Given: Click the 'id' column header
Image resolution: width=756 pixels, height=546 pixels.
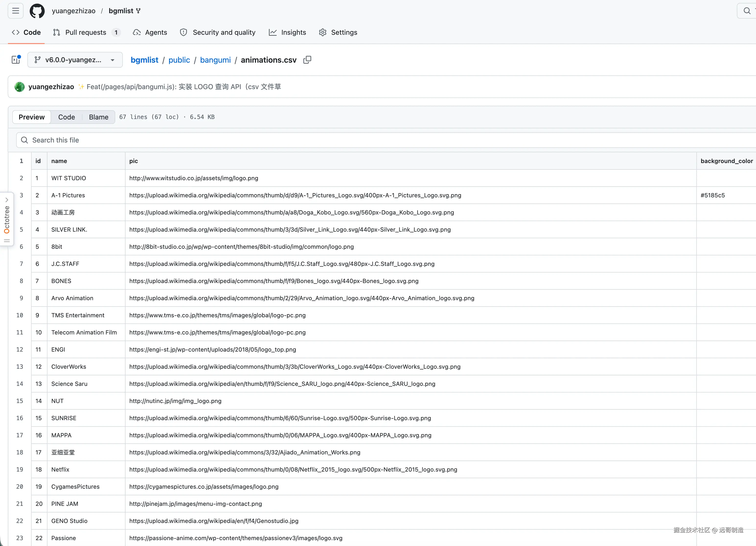Looking at the screenshot, I should [x=39, y=161].
